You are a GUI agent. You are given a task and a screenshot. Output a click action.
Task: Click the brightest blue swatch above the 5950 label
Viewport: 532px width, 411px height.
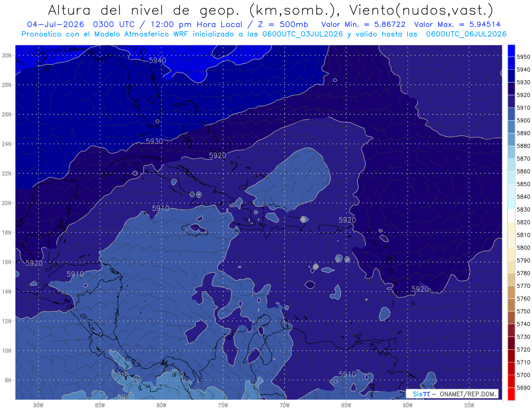click(511, 51)
